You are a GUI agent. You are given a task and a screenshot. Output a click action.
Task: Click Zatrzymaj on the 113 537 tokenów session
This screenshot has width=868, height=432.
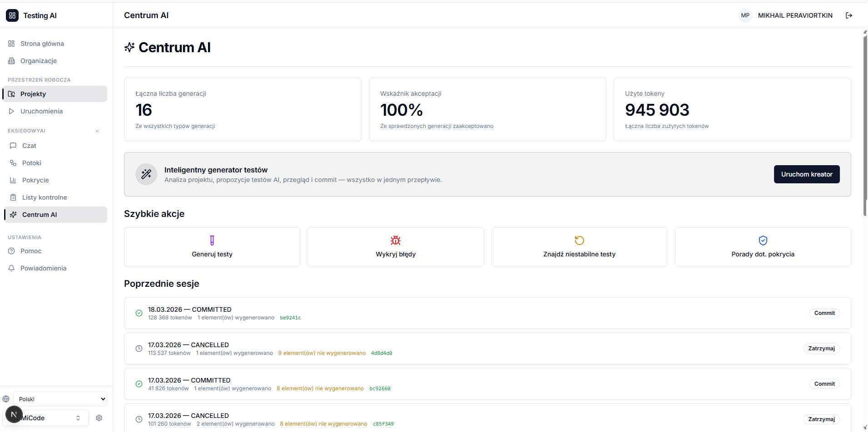[x=821, y=349]
